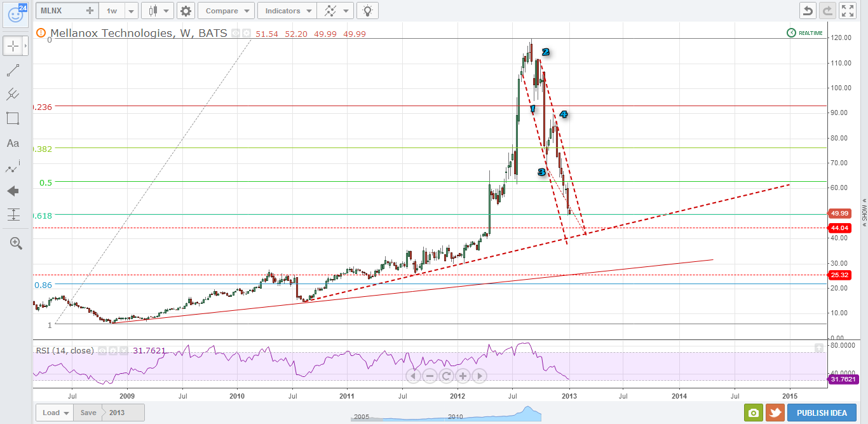
Task: Click the 0.86 Fibonacci level label
Action: point(43,285)
